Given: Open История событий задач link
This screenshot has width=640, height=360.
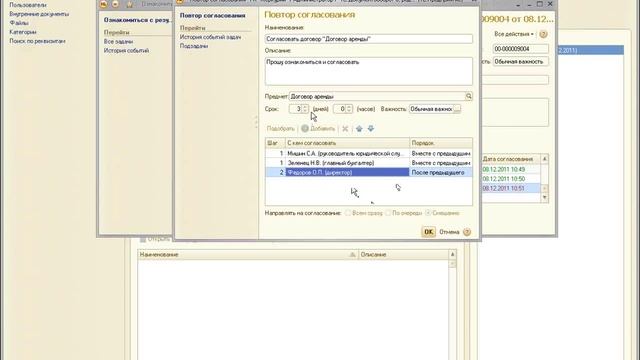Looking at the screenshot, I should click(x=210, y=37).
